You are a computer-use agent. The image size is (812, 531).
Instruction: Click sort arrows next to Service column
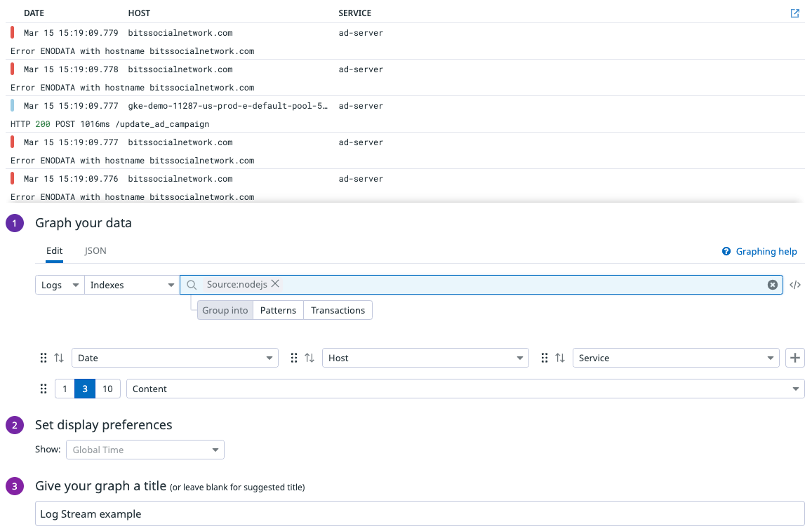click(x=560, y=358)
